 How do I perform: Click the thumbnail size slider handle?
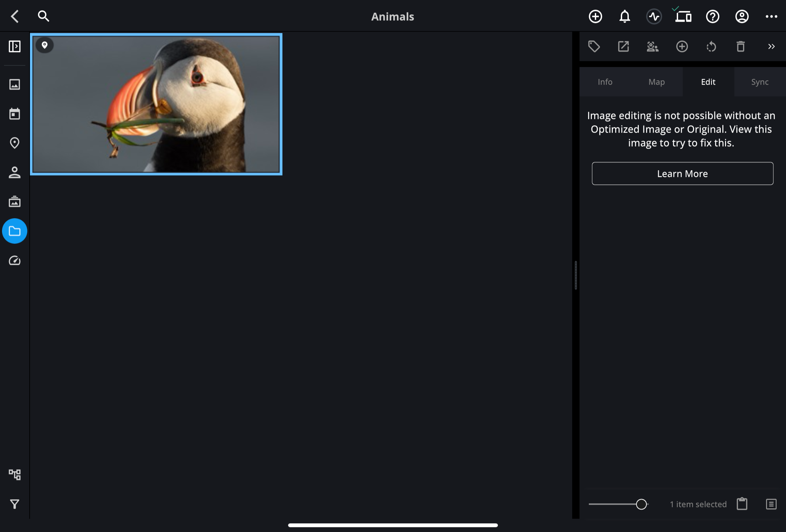click(x=641, y=504)
